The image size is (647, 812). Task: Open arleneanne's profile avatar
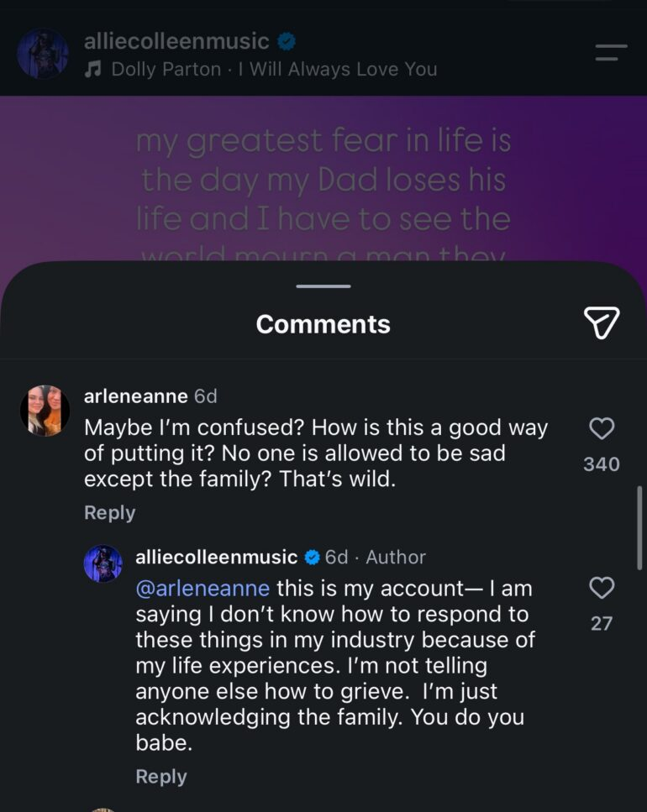coord(45,411)
